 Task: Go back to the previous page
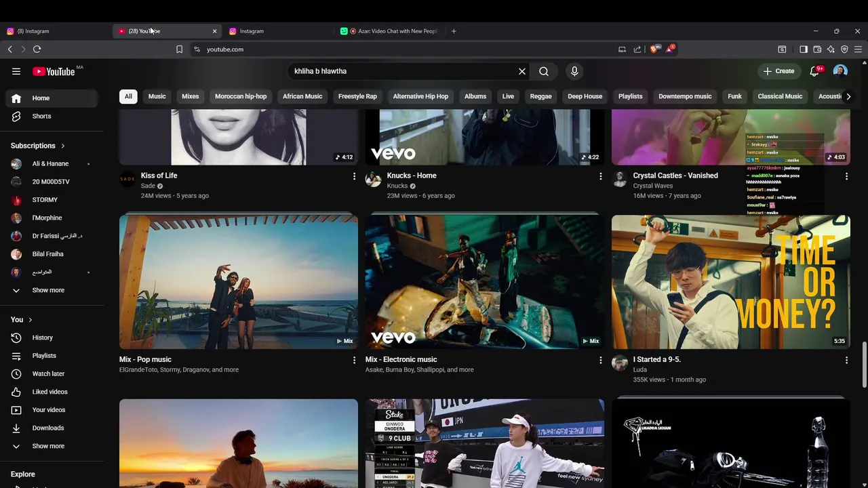9,49
